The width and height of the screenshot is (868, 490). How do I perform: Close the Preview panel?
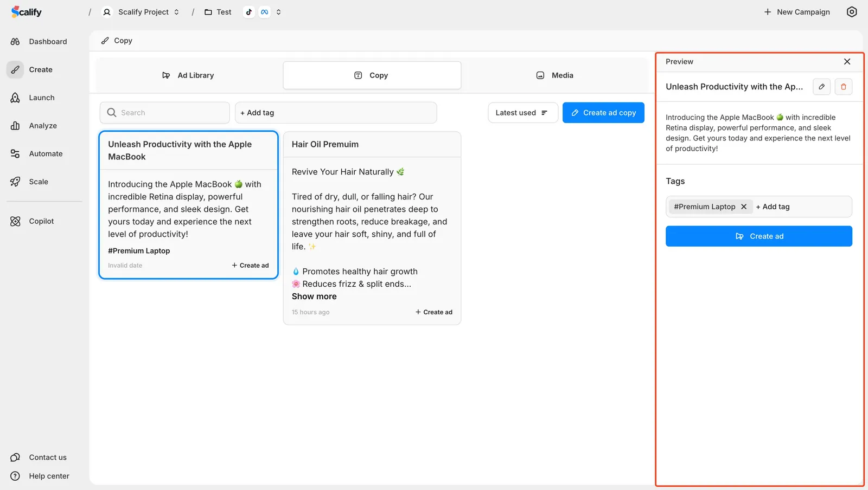[x=847, y=62]
